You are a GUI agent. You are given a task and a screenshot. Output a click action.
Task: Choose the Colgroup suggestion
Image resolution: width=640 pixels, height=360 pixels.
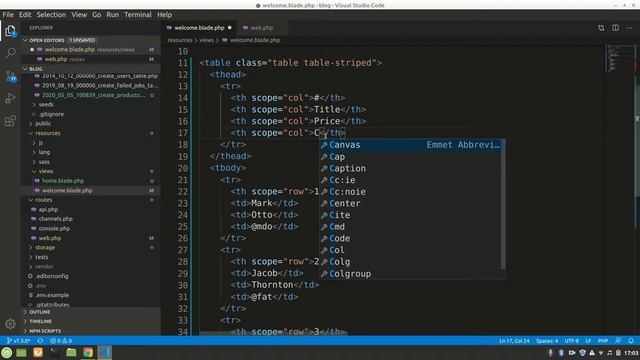[x=410, y=274]
